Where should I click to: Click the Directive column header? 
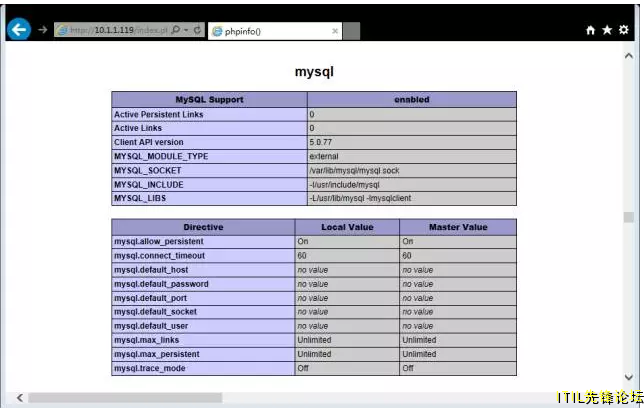tap(203, 227)
